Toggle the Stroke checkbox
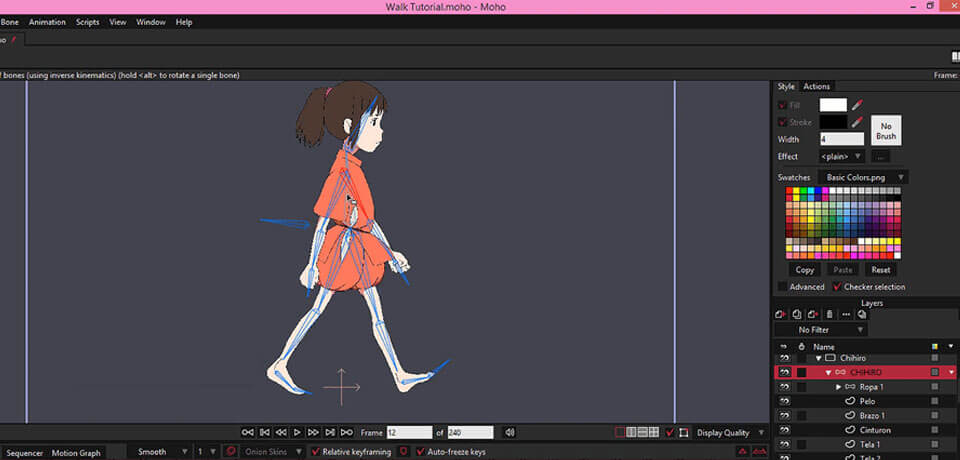The height and width of the screenshot is (460, 960). (782, 122)
